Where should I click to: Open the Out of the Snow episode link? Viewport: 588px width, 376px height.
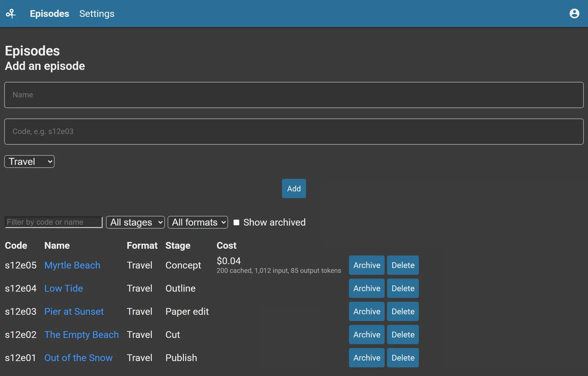tap(78, 358)
